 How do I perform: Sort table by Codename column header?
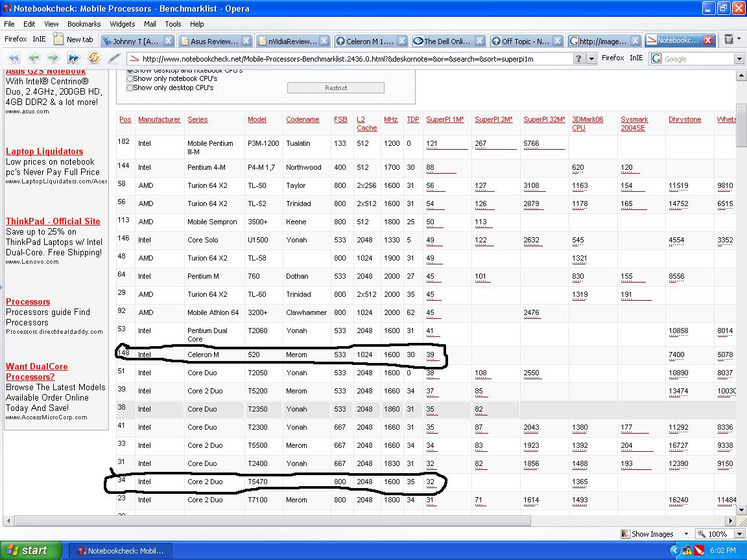(303, 119)
